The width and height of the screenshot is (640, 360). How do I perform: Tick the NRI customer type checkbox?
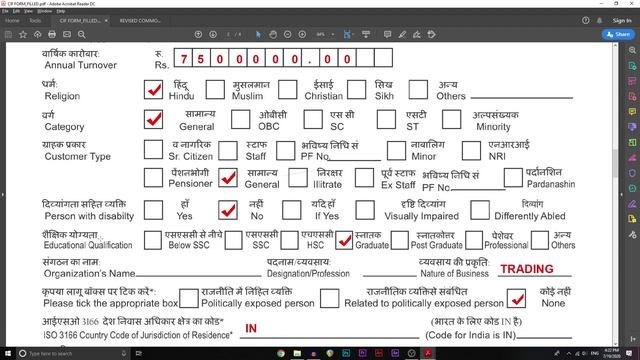click(x=471, y=150)
